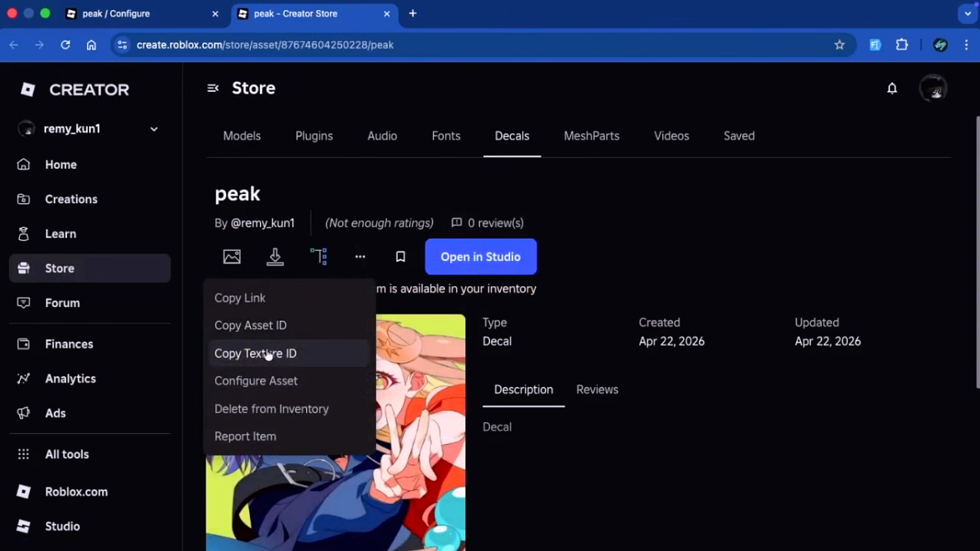Bookmark this page with the star icon

(839, 45)
